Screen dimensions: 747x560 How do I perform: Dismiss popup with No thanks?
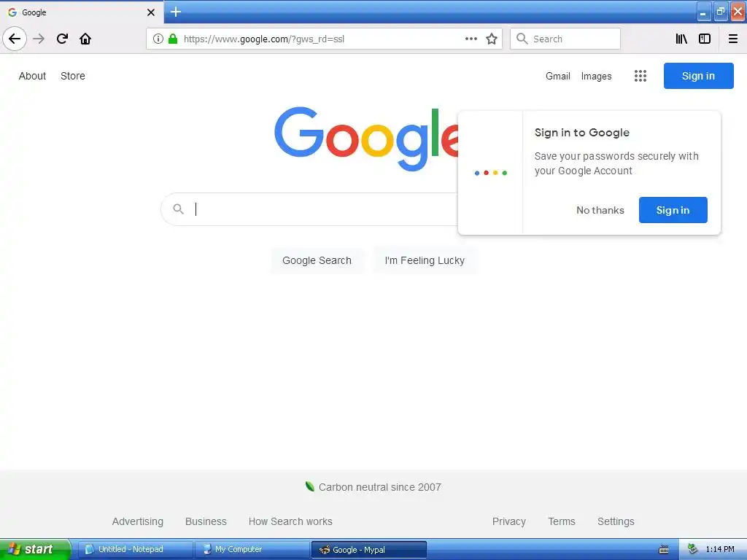tap(600, 210)
